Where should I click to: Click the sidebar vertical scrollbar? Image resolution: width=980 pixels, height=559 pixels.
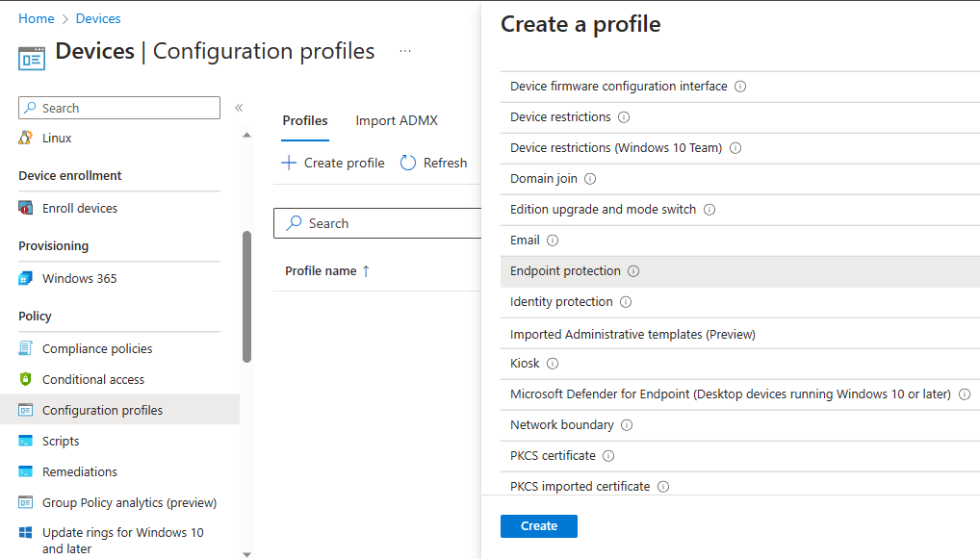246,296
